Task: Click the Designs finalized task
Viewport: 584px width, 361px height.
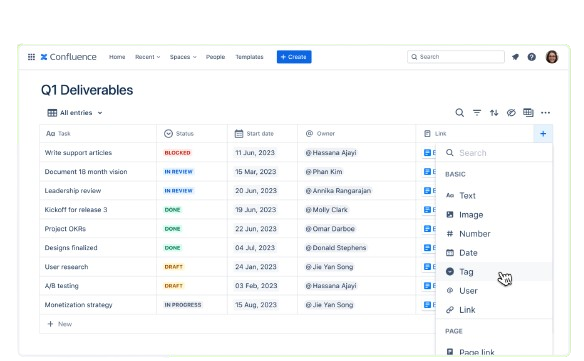Action: [71, 248]
